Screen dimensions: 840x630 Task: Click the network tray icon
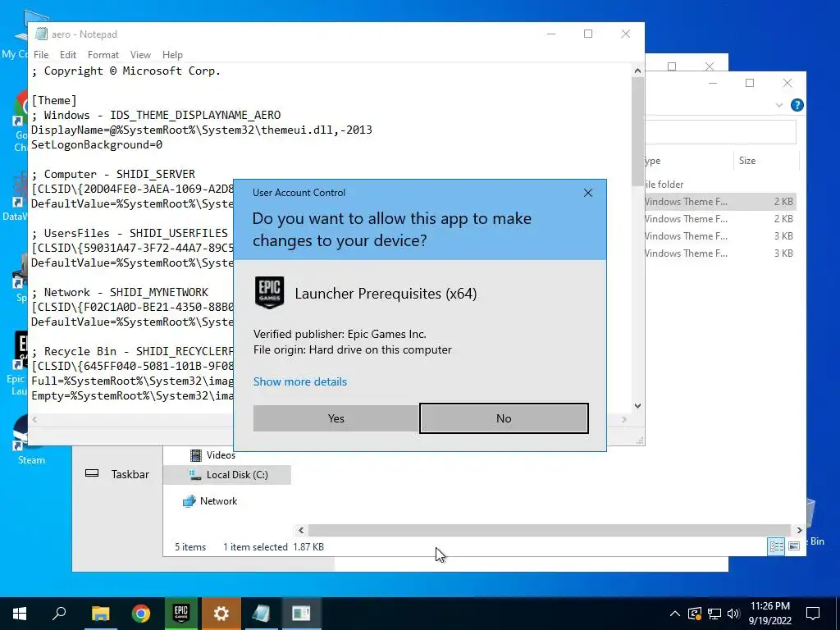(714, 614)
